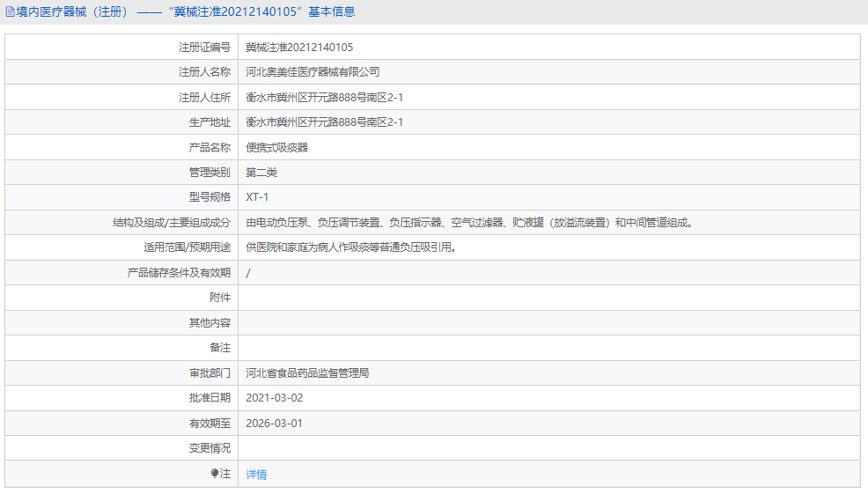Click the lightbulb icon beside 注
This screenshot has width=868, height=494.
pyautogui.click(x=215, y=473)
